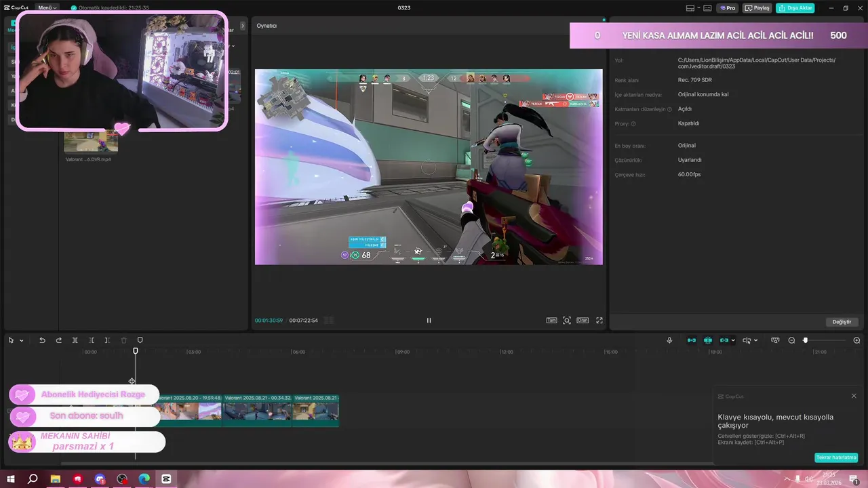Viewport: 868px width, 488px height.
Task: Toggle clip linkage button
Action: pos(724,340)
